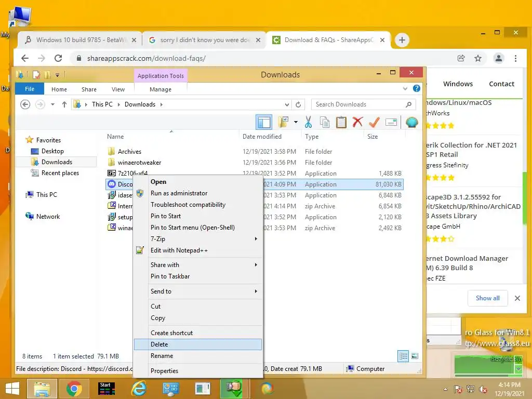Image resolution: width=532 pixels, height=399 pixels.
Task: Expand the Explorer ribbon chevron
Action: click(405, 89)
